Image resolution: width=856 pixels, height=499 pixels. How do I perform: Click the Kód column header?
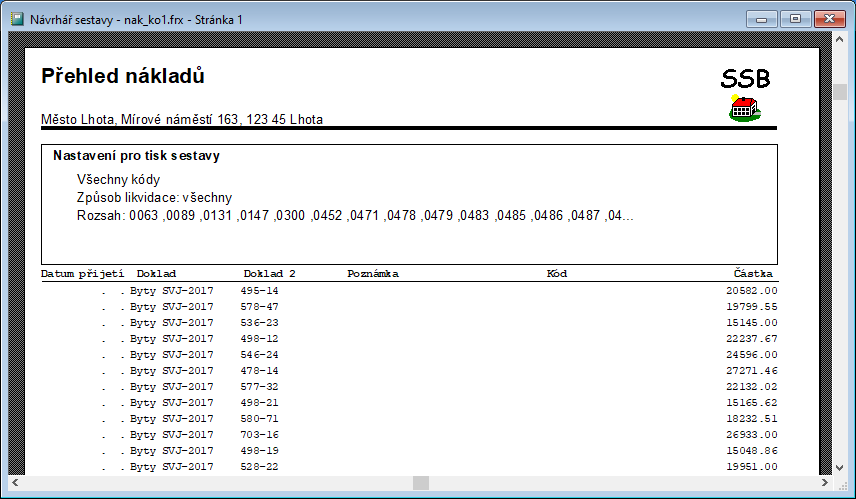557,273
